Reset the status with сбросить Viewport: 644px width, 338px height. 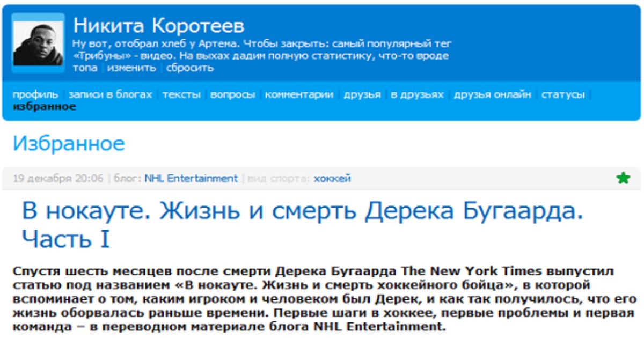[x=189, y=68]
